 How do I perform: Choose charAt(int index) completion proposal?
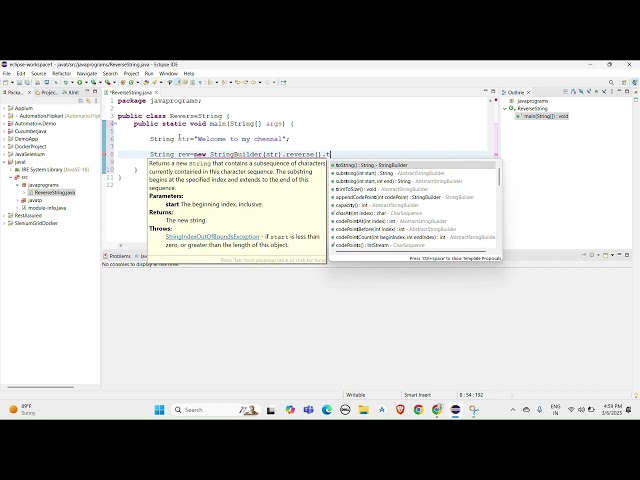[413, 213]
